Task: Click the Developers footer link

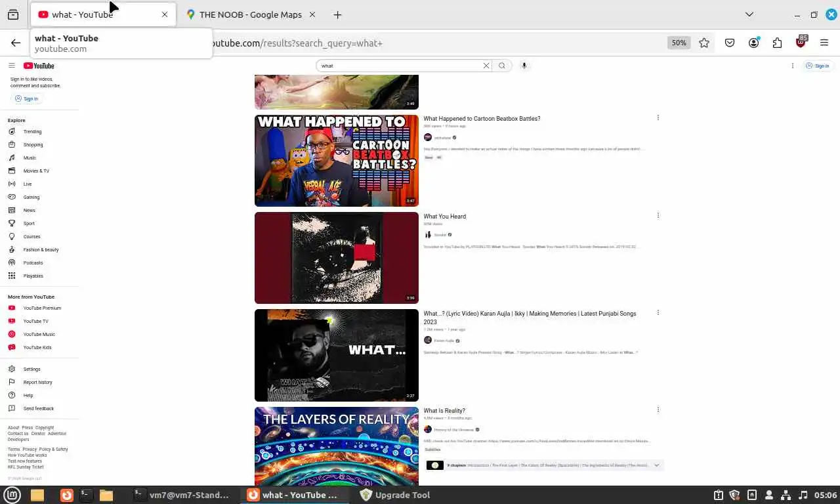Action: click(18, 440)
